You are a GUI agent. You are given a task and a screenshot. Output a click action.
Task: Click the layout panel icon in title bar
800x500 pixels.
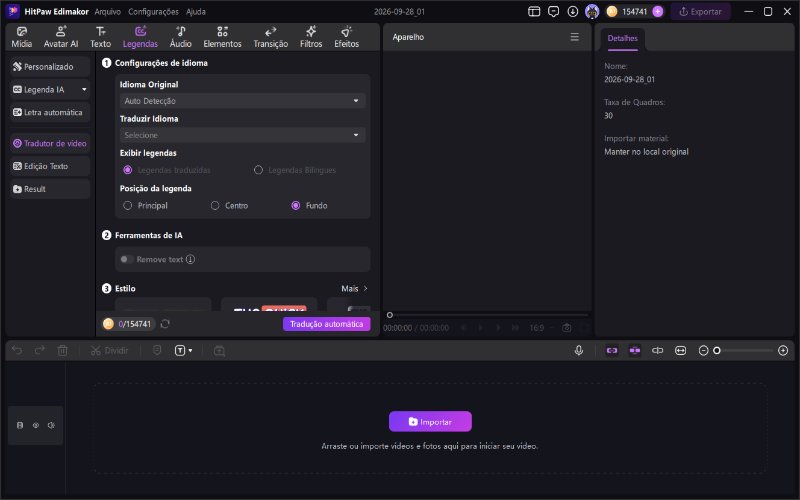tap(534, 11)
